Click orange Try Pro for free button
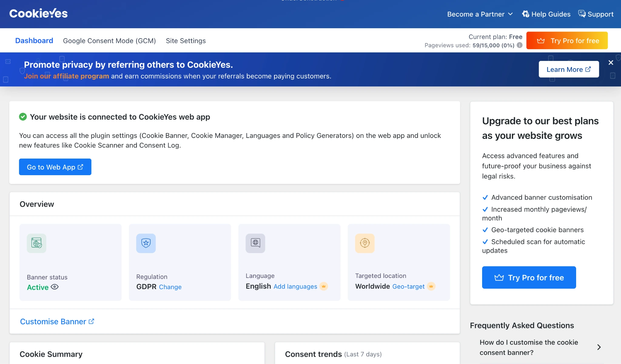 pyautogui.click(x=567, y=40)
